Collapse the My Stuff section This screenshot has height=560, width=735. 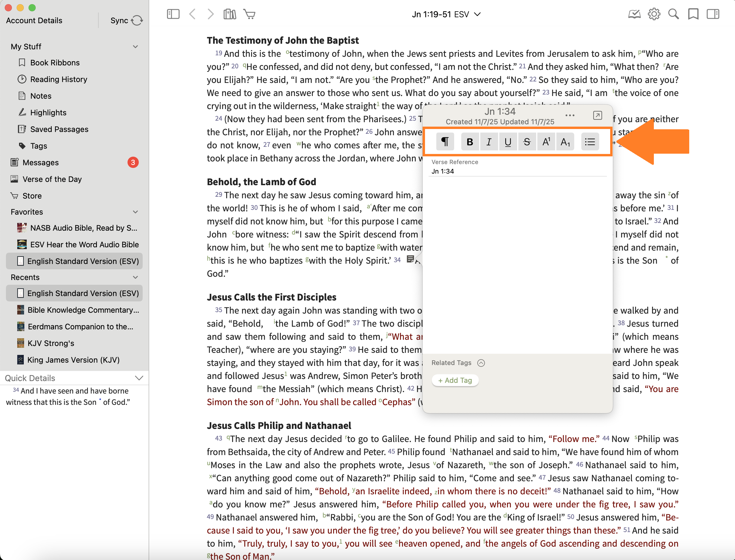pyautogui.click(x=135, y=47)
